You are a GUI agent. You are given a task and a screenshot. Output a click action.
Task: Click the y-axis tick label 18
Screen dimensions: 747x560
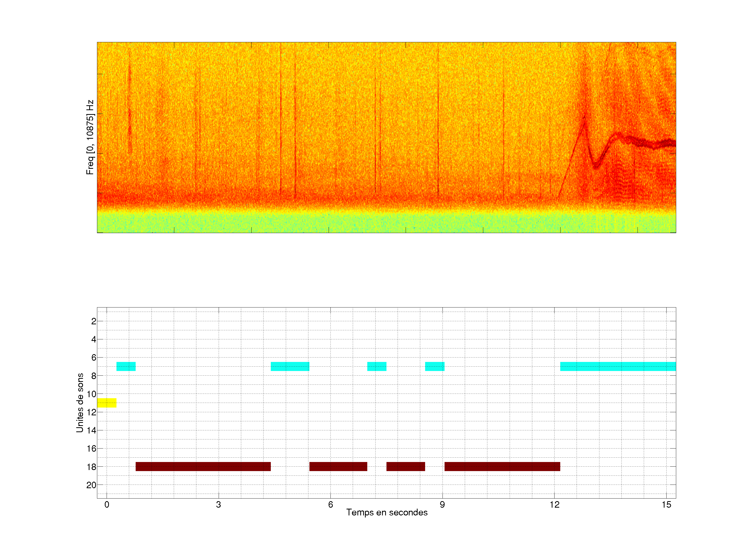[x=91, y=467]
